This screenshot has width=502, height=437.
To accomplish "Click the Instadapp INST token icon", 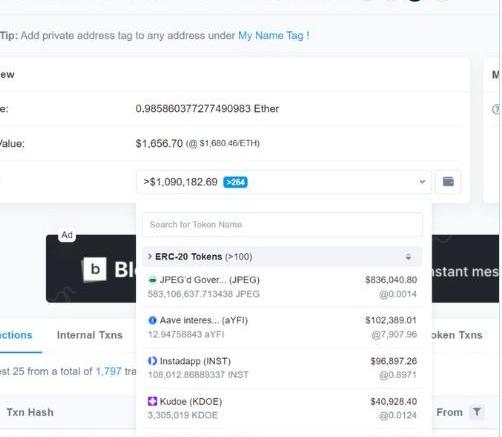I will [x=152, y=361].
